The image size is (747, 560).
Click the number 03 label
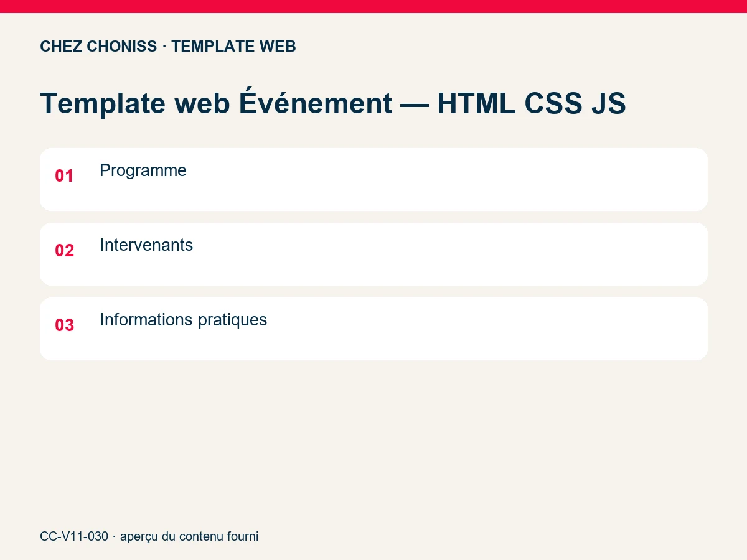point(64,325)
